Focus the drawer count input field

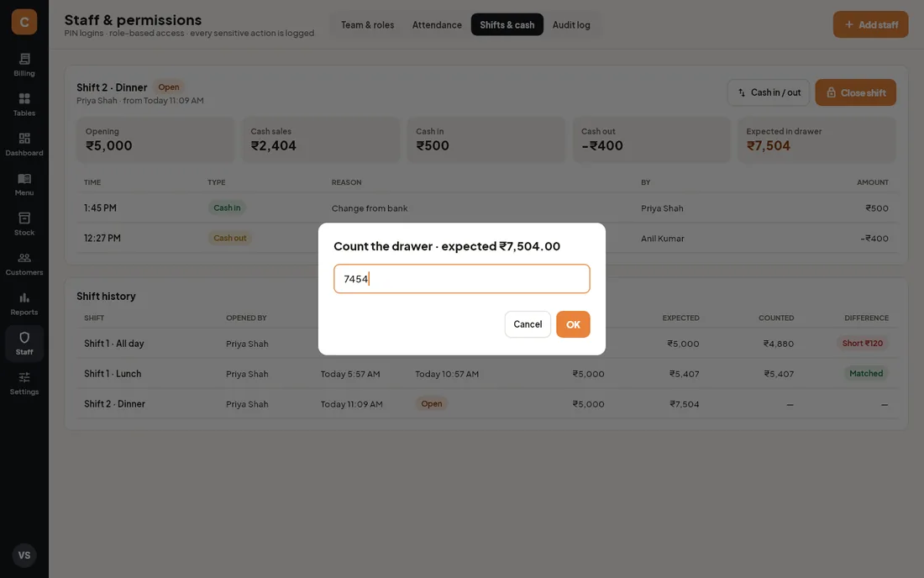click(x=461, y=279)
